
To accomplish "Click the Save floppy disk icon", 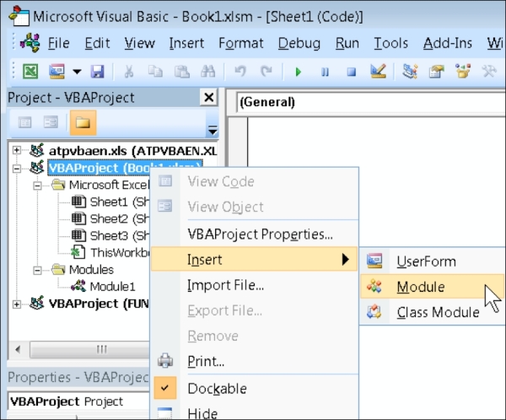I will point(97,72).
